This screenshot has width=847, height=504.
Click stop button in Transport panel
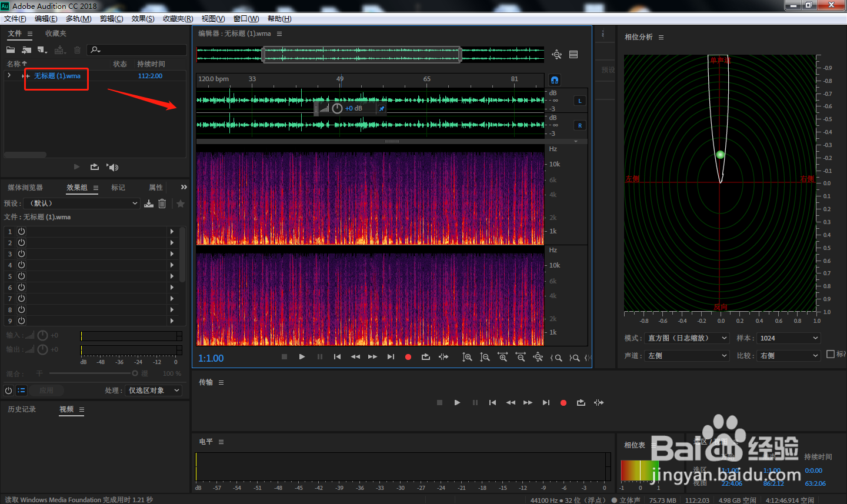(439, 403)
